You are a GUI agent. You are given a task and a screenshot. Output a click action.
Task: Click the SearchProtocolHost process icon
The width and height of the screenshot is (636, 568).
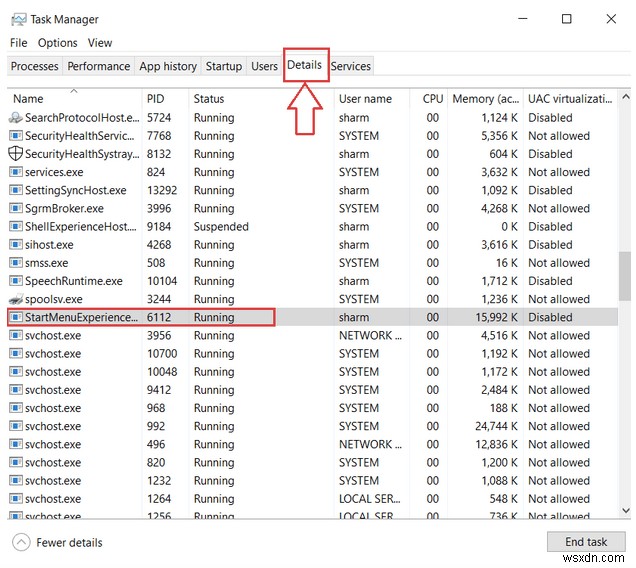[x=15, y=118]
